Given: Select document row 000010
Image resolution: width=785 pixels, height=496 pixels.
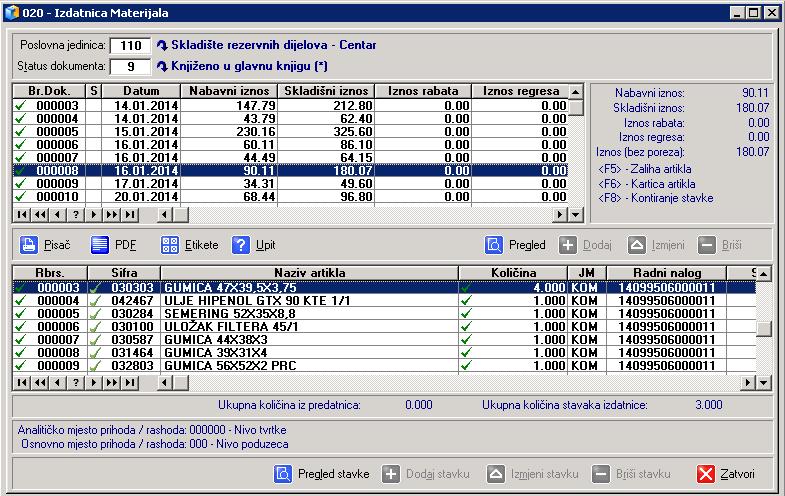Looking at the screenshot, I should pos(290,197).
